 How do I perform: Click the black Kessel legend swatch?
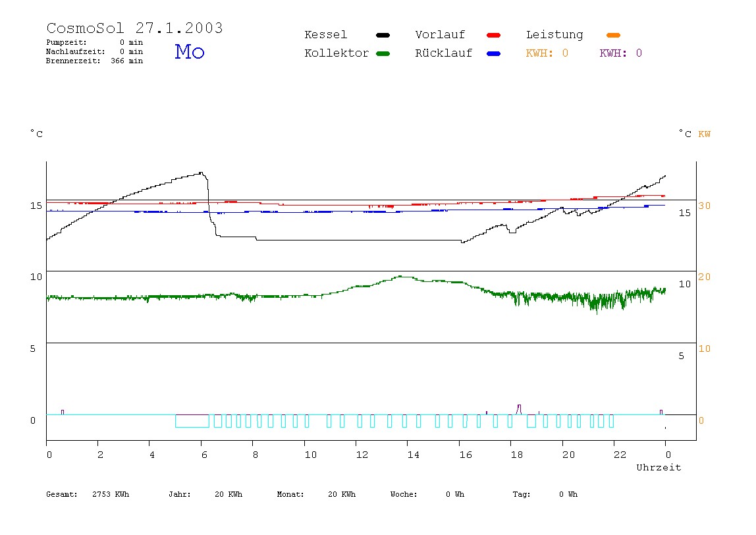click(x=383, y=35)
